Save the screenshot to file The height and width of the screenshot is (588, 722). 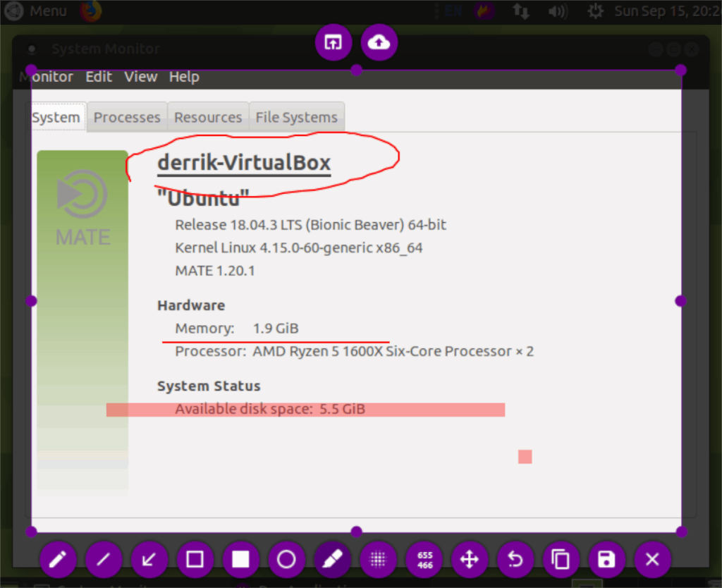pos(606,560)
